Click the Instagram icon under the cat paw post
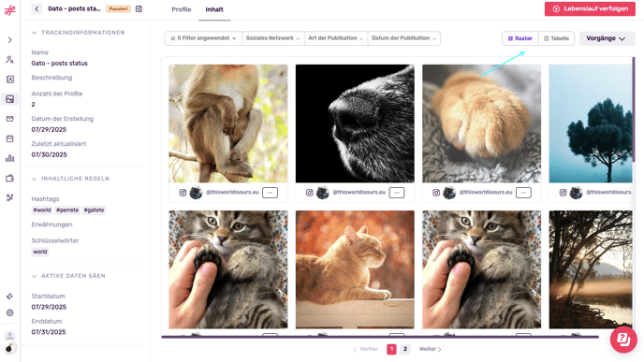This screenshot has height=362, width=644. 436,193
